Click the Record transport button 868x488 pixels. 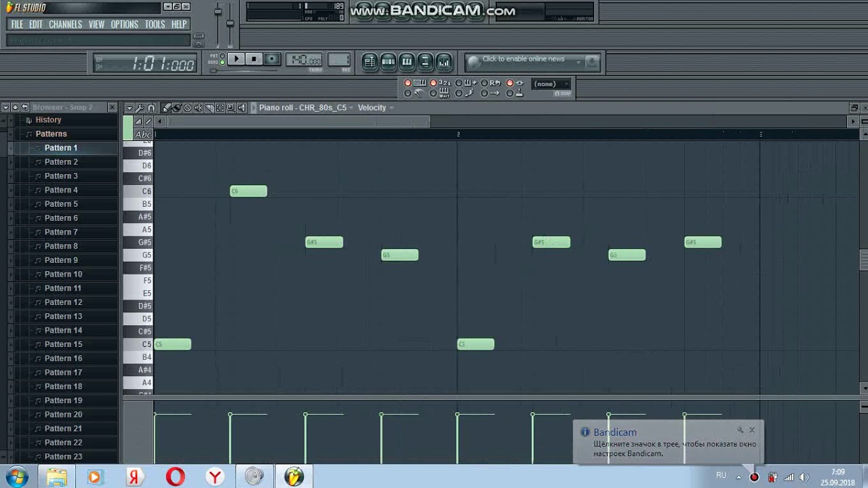pyautogui.click(x=271, y=60)
